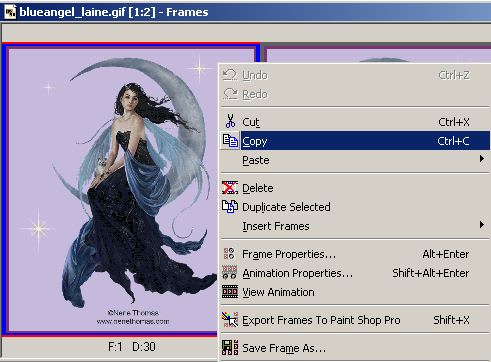Click the Export Frames to Paint Shop Pro icon

[230, 319]
